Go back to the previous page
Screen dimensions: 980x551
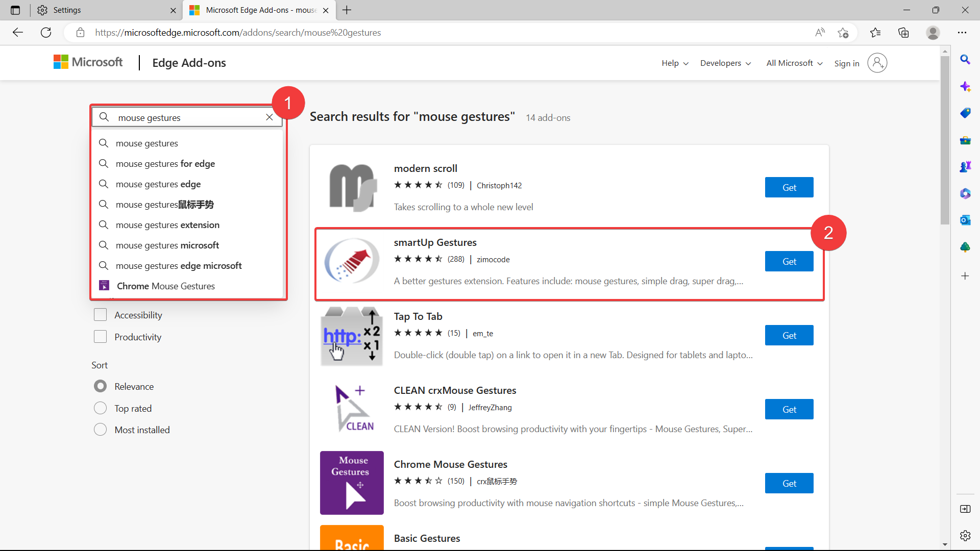point(18,33)
